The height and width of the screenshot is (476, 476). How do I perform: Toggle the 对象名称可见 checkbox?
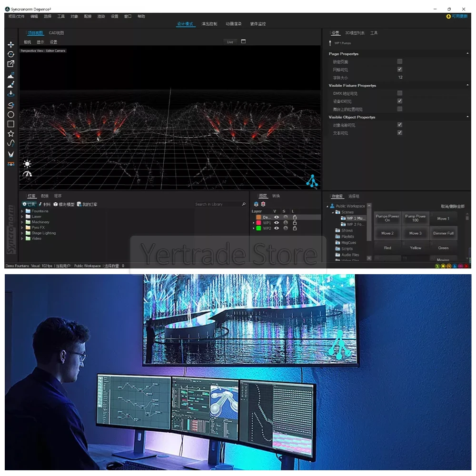(400, 124)
